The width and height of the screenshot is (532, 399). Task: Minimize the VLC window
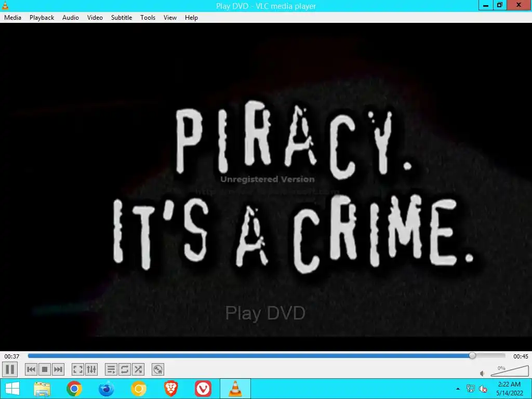pos(486,5)
